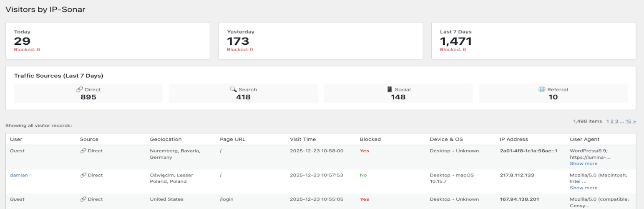This screenshot has width=644, height=209.
Task: Click IP address 2a01:4f8:1c1a:98ae::1
Action: click(528, 151)
